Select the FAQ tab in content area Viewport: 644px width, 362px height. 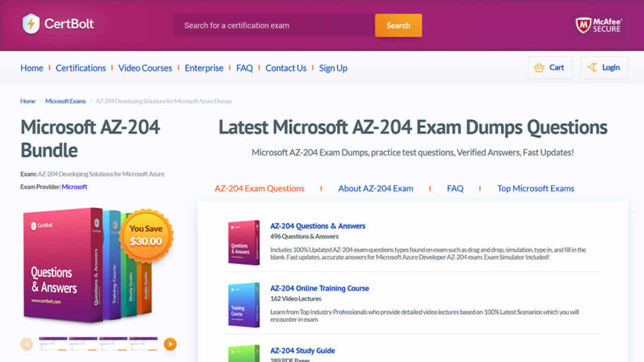(455, 189)
